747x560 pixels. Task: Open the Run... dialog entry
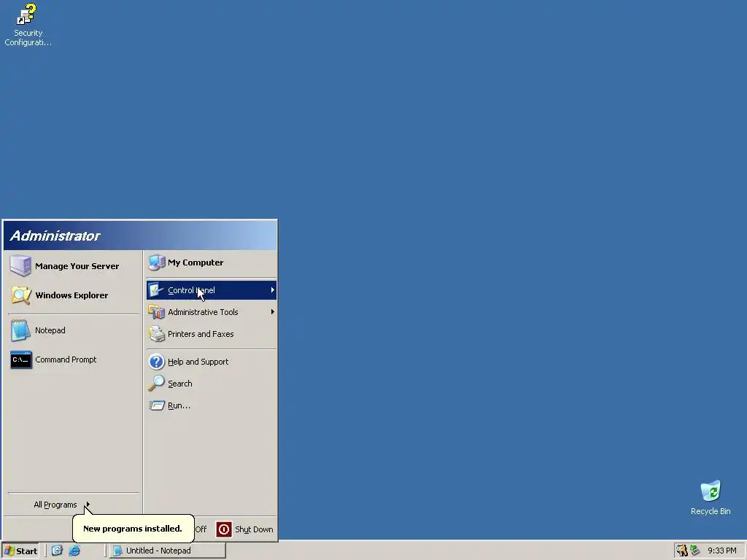click(x=212, y=405)
